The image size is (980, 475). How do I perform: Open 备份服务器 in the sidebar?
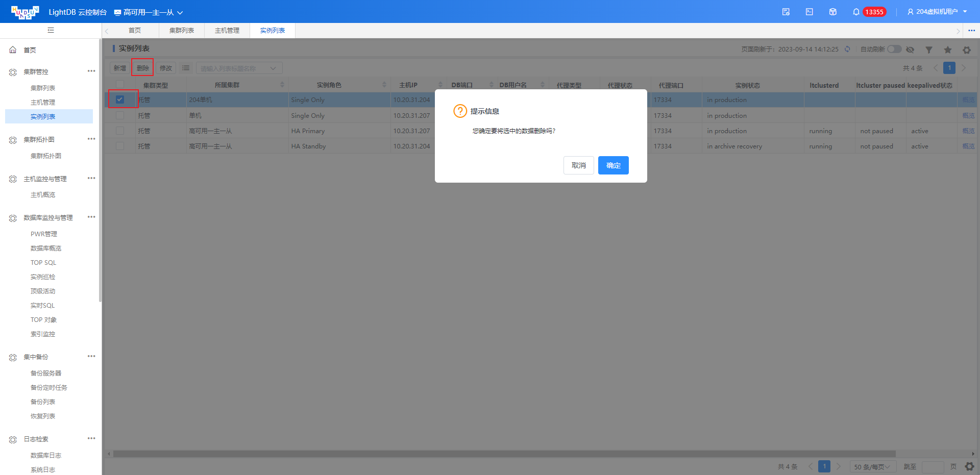[x=46, y=373]
